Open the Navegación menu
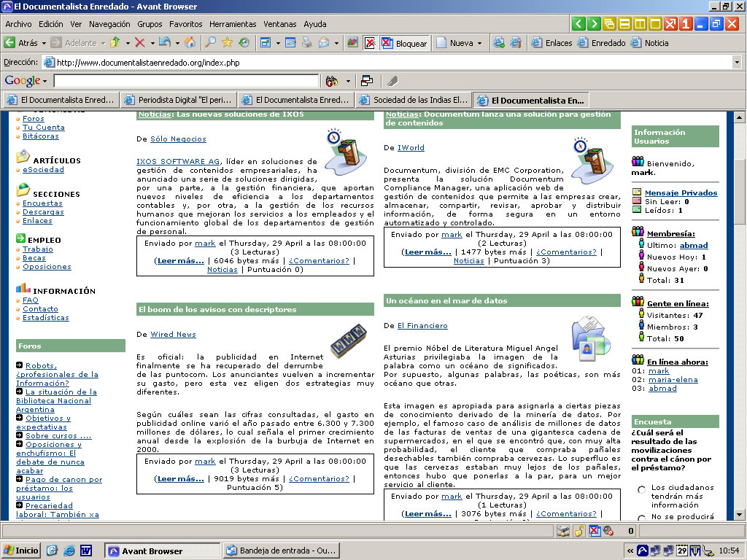The image size is (747, 560). [x=109, y=24]
